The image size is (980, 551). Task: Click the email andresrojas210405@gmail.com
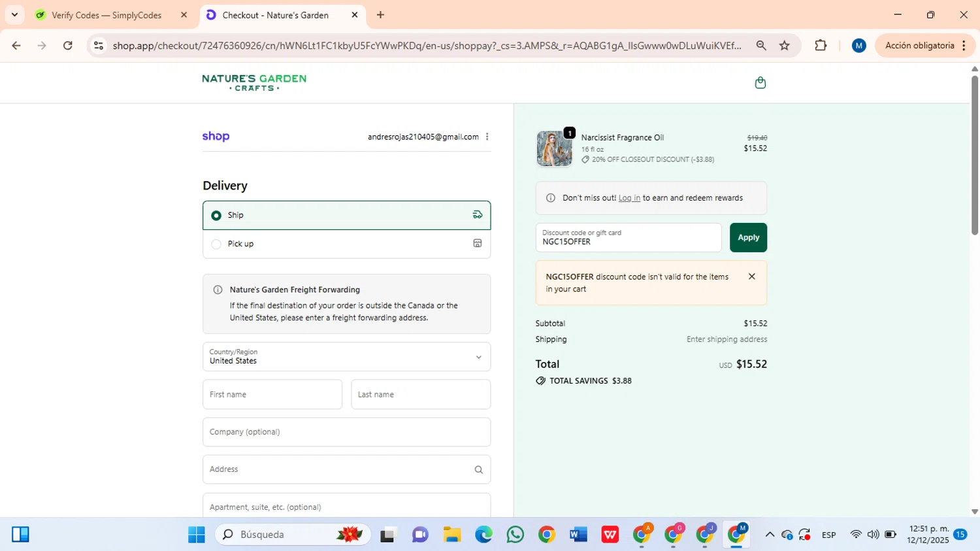423,137
